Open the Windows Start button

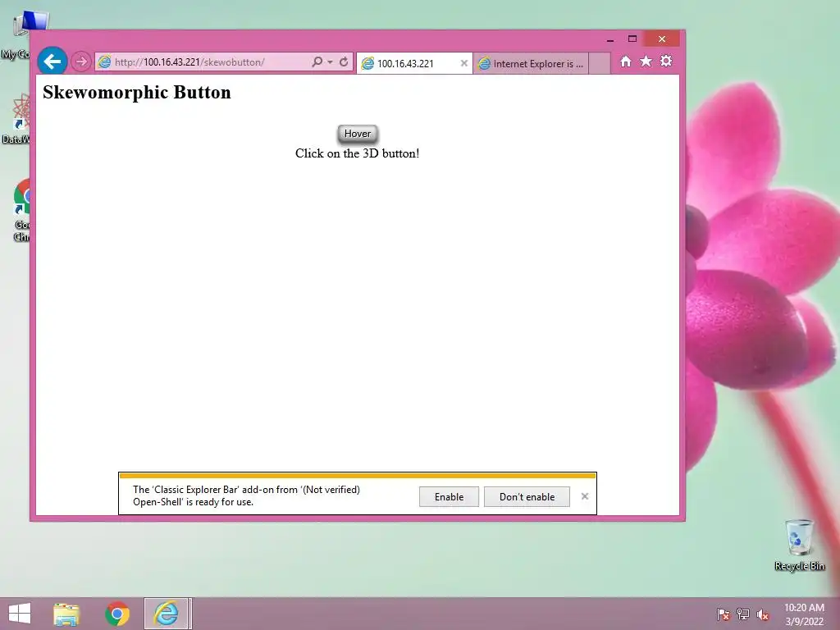click(x=20, y=614)
